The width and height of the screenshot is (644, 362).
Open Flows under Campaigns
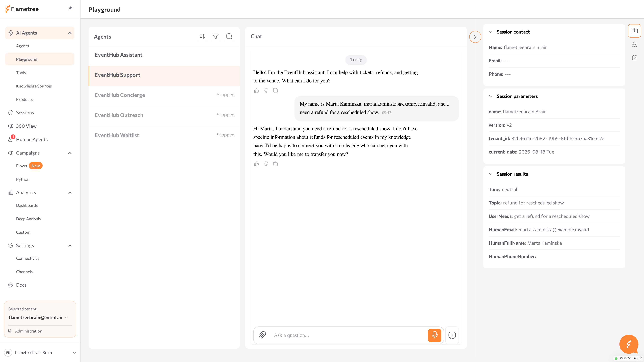(21, 166)
